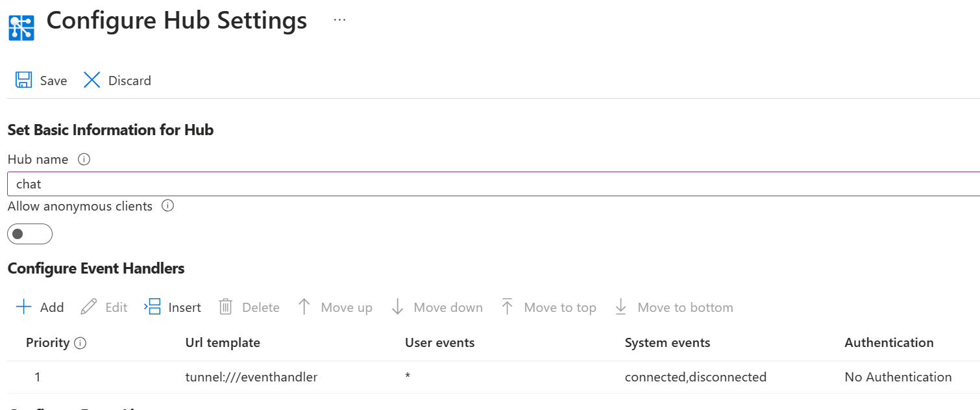Click the Priority column info icon
Screen dimensions: 980x410
coord(80,343)
